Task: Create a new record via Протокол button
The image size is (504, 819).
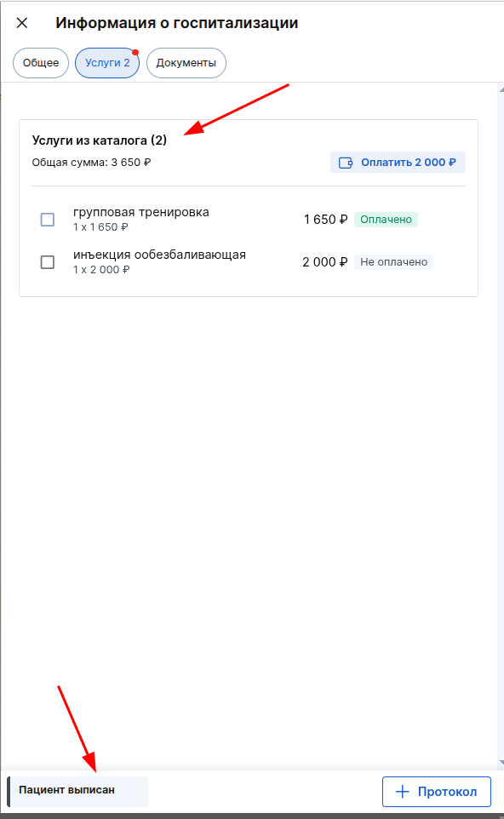Action: 437,792
